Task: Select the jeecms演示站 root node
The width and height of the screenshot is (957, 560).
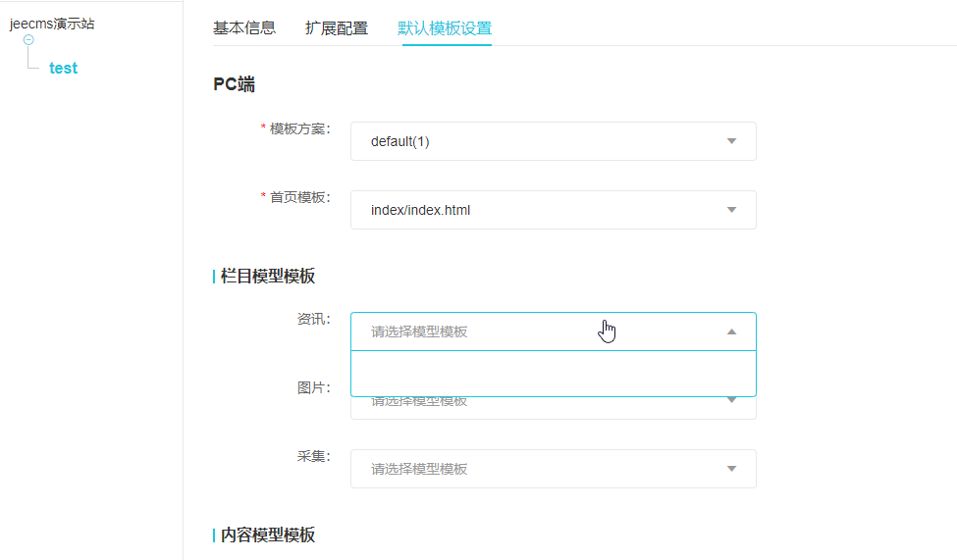Action: 52,24
